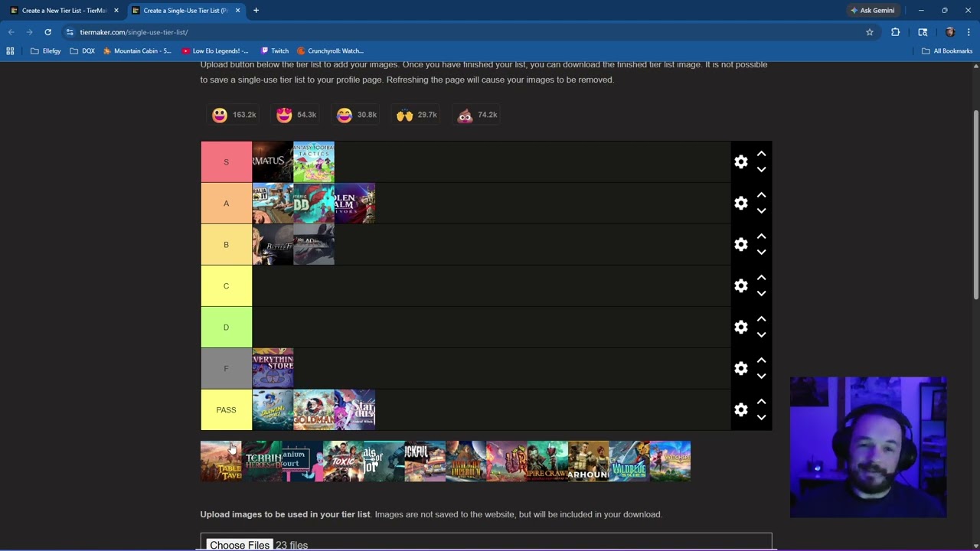Open Low Elo Legends YouTube bookmark
This screenshot has width=980, height=551.
point(215,51)
